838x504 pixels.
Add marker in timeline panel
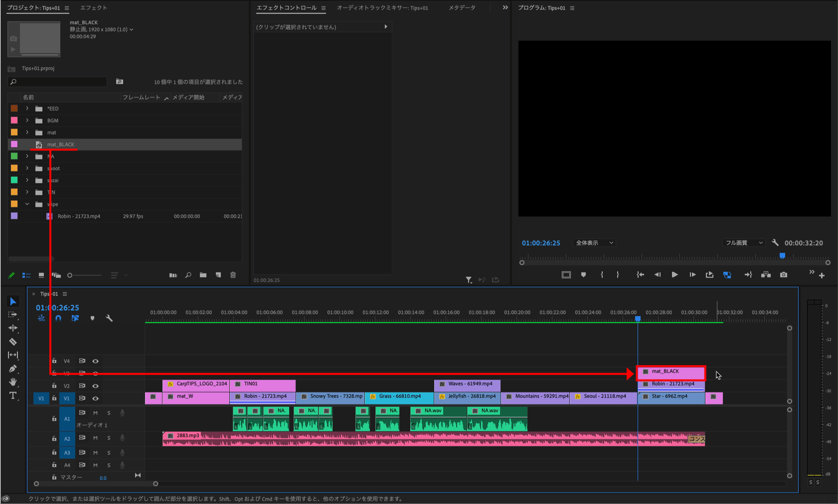[92, 318]
